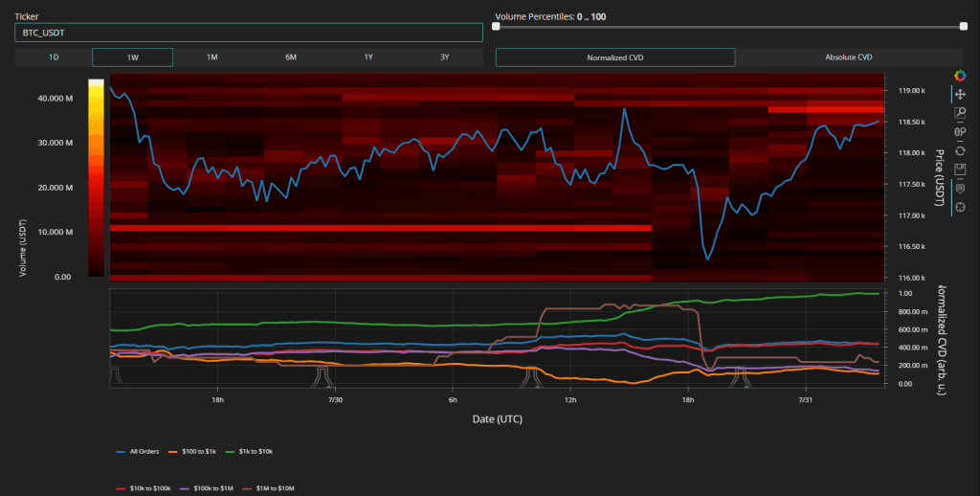This screenshot has width=980, height=496.
Task: Toggle $100 to $1k legend entry
Action: pos(192,451)
